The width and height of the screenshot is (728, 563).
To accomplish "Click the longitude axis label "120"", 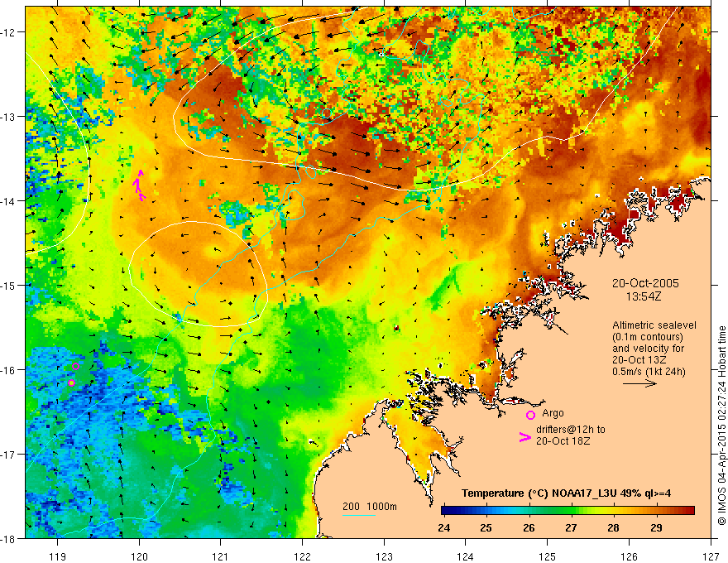I will [139, 556].
